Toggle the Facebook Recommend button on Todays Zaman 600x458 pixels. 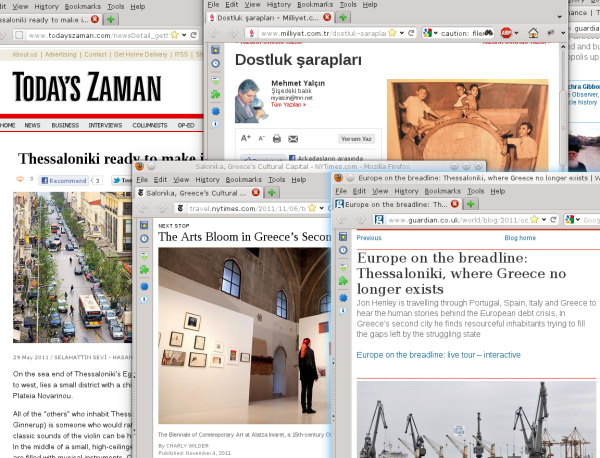click(x=67, y=181)
